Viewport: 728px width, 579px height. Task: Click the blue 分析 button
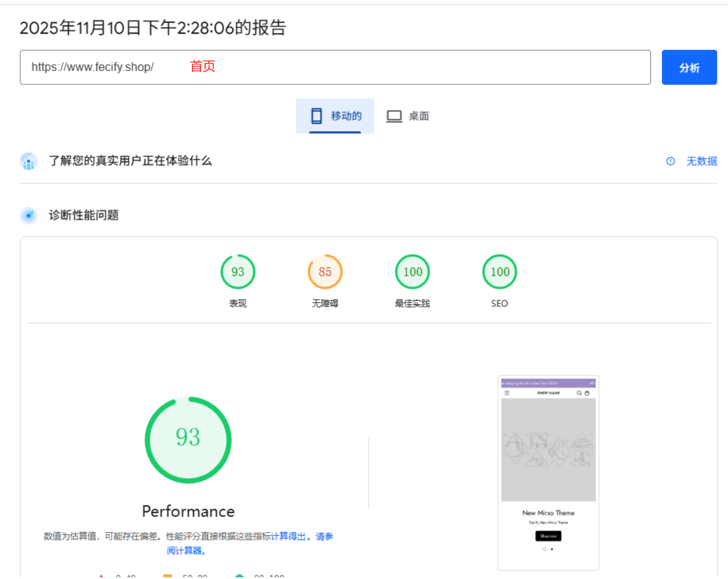[x=689, y=67]
